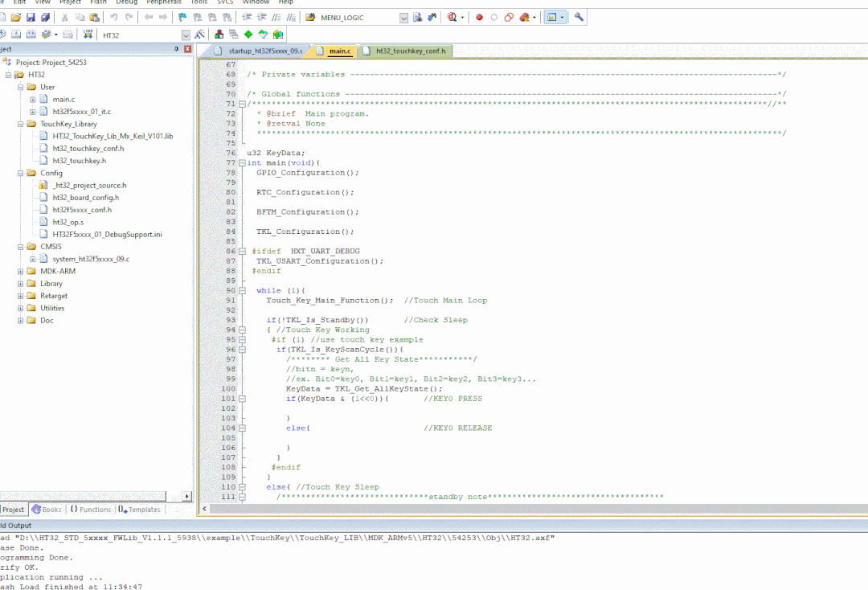868x590 pixels.
Task: Select the main.c editor tab
Action: tap(334, 51)
